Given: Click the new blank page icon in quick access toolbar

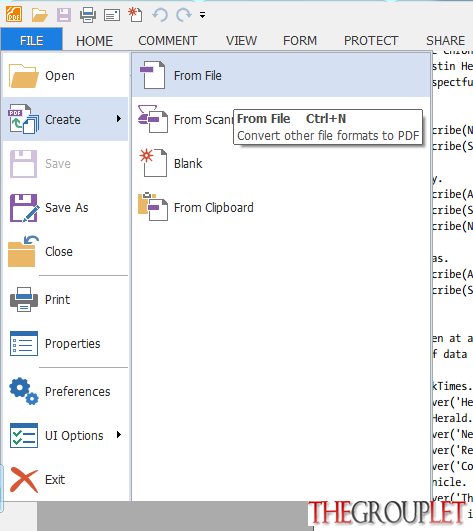Looking at the screenshot, I should tap(135, 15).
